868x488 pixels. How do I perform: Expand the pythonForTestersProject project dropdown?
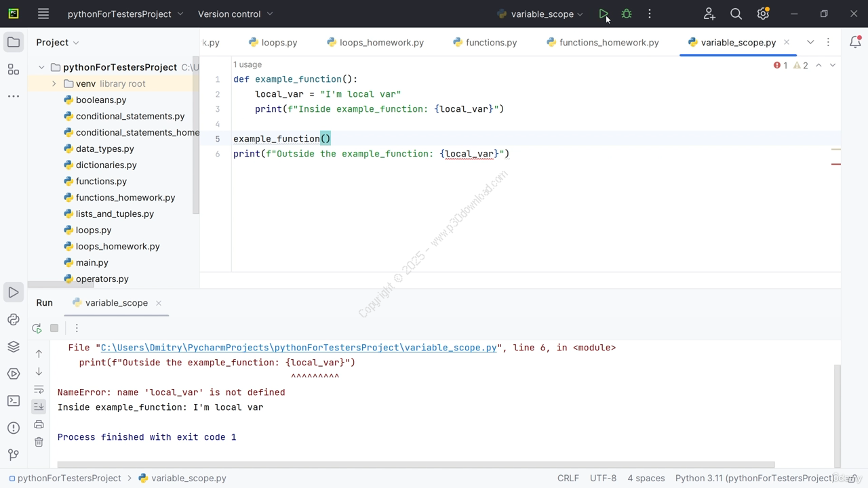click(125, 14)
